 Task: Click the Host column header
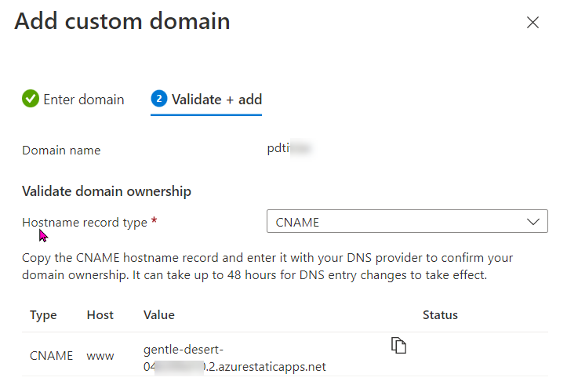[100, 315]
